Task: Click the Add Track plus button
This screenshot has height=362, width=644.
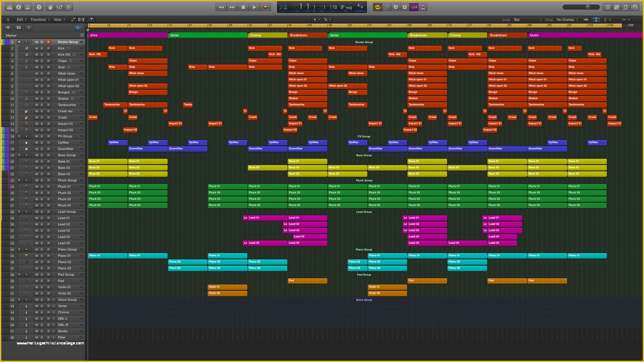Action: [x=8, y=28]
